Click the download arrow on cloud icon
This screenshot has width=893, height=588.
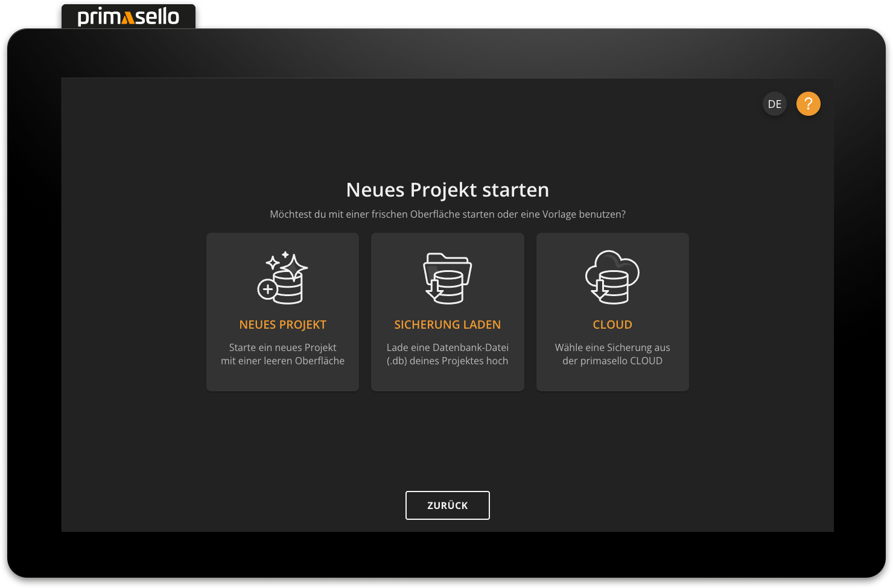tap(599, 291)
